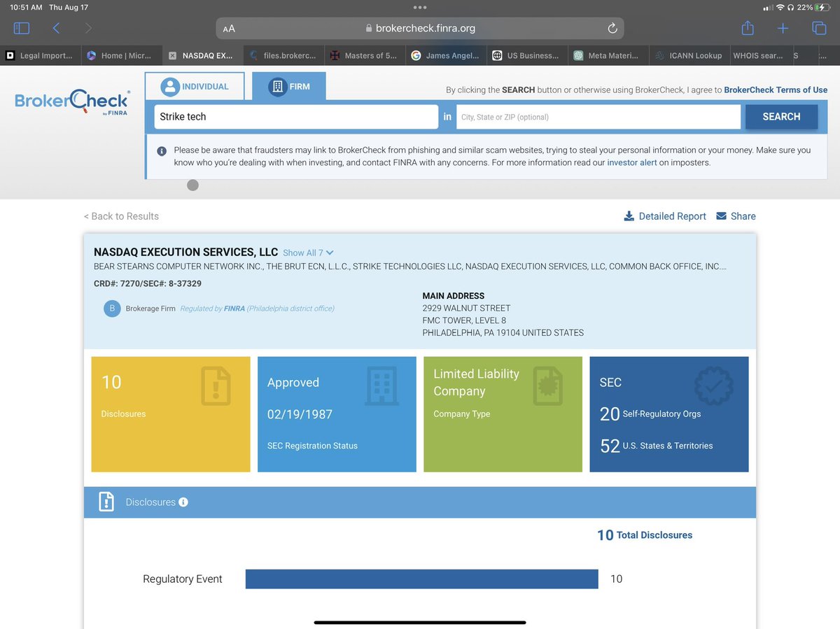Screen dimensions: 840x629
Task: Share this firm profile
Action: pyautogui.click(x=736, y=216)
